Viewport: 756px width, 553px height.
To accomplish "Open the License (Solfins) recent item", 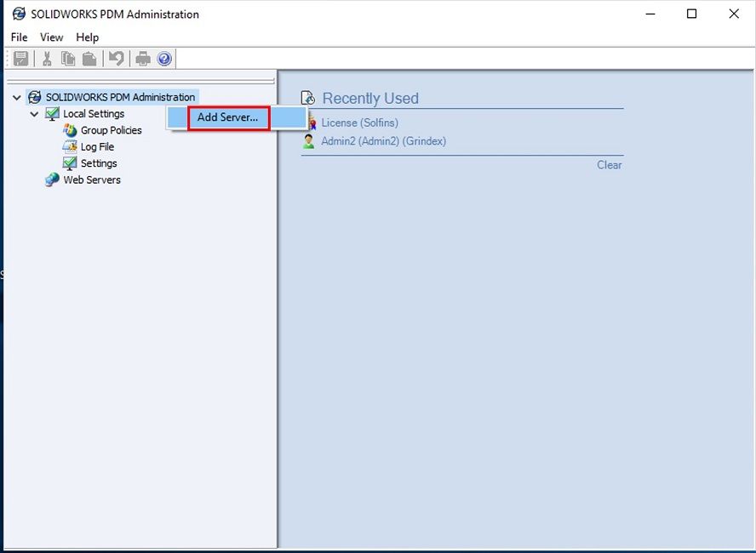I will click(x=359, y=123).
